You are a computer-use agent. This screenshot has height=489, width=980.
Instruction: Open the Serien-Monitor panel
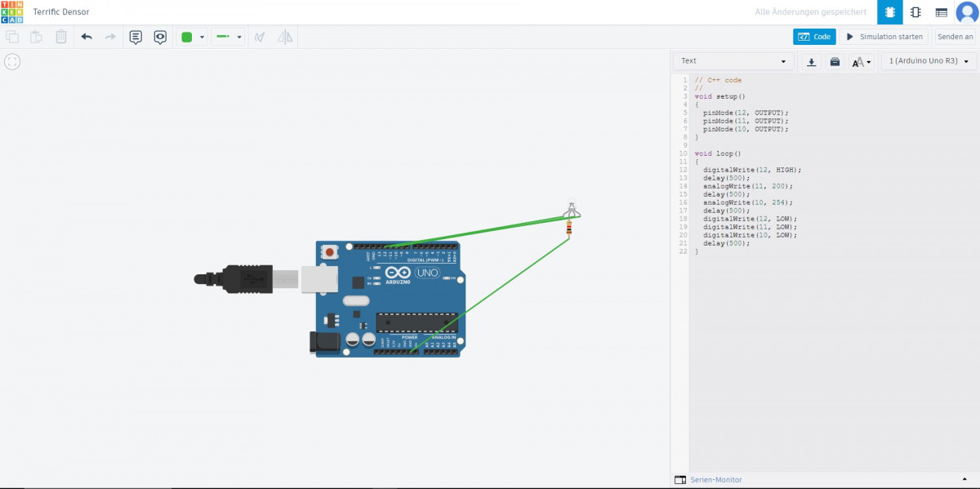(710, 479)
